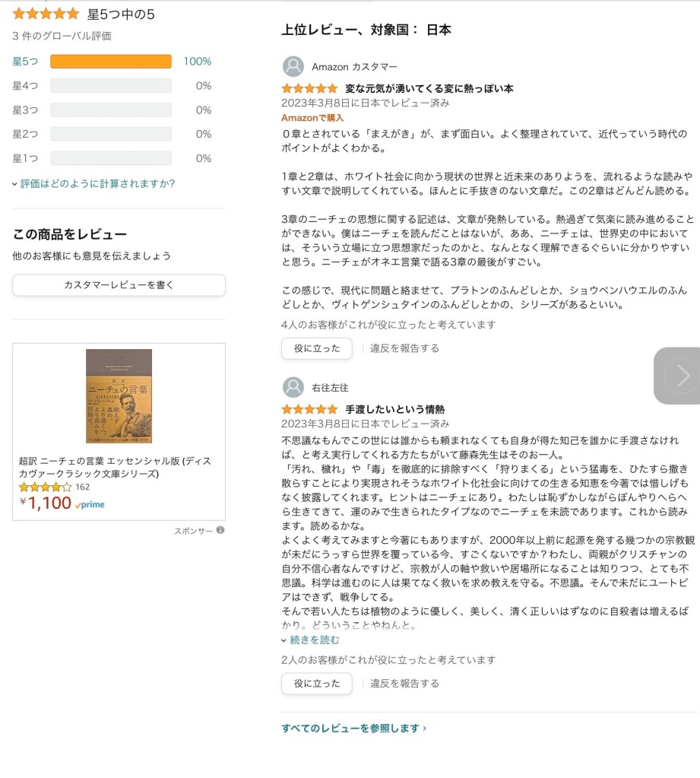Image resolution: width=700 pixels, height=778 pixels.
Task: Click the Amazon カスタマー profile avatar
Action: (293, 67)
